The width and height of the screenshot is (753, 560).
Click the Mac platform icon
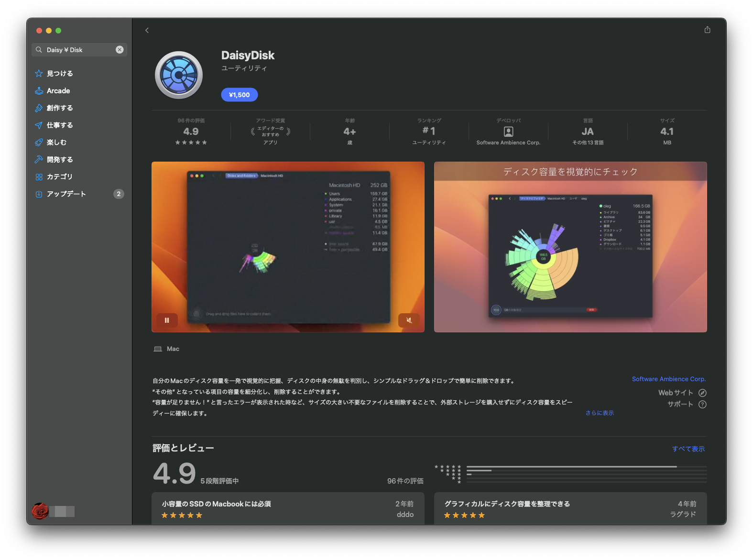tap(158, 349)
